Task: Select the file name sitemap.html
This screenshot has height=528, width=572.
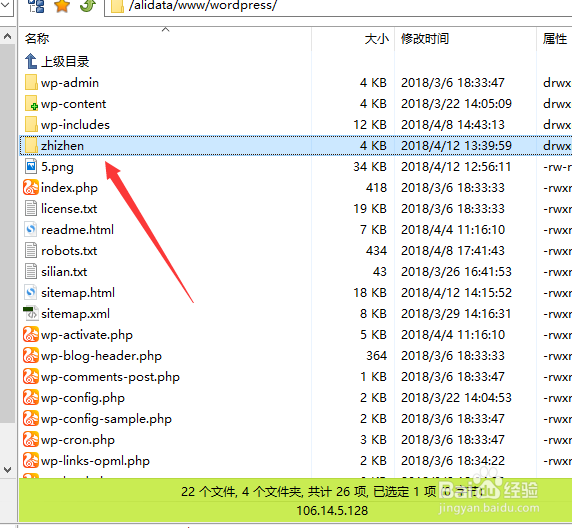Action: [x=78, y=293]
